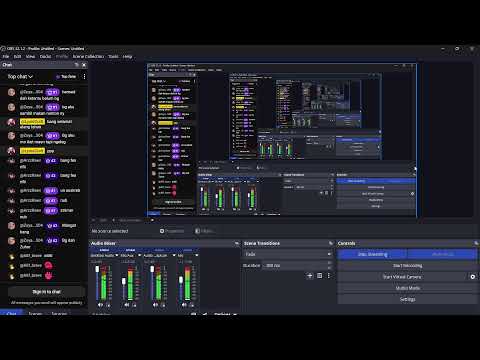This screenshot has width=480, height=360.
Task: Adjust the Duration stepper arrows
Action: pyautogui.click(x=330, y=265)
